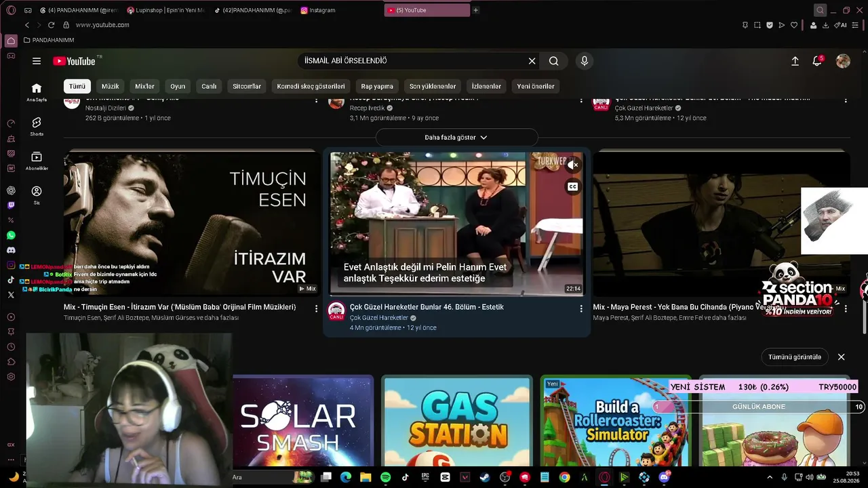Open the YouTube guide hamburger menu

pyautogui.click(x=37, y=61)
